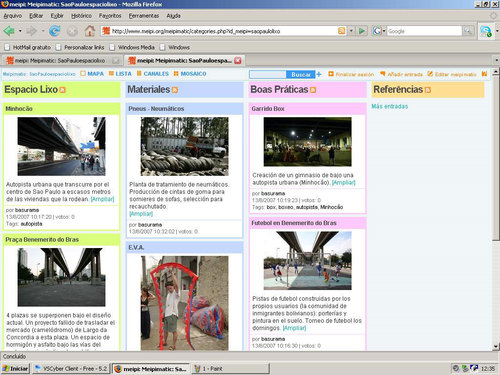Screen dimensions: 500x375
Task: Open the Minhocão highway photo
Action: 61,146
